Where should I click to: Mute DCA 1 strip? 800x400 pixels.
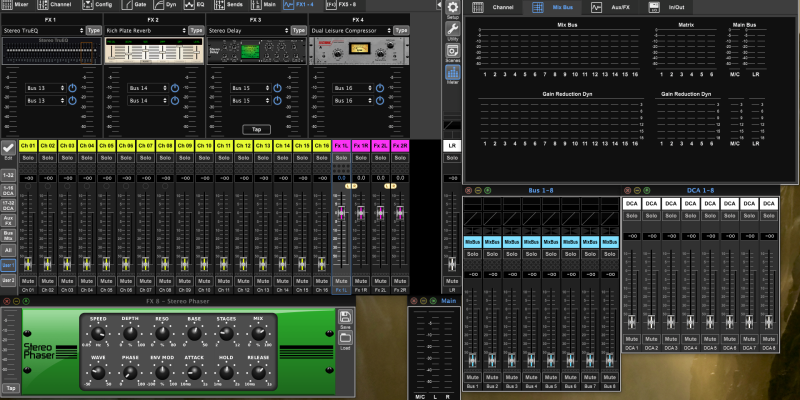(x=632, y=339)
